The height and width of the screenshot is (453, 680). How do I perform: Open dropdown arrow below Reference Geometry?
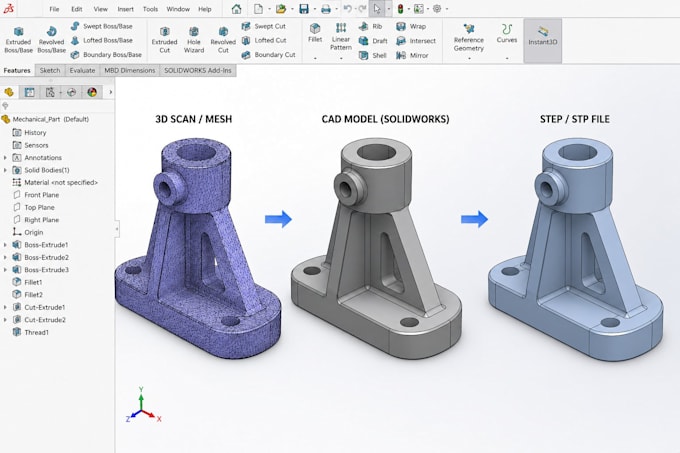(469, 58)
